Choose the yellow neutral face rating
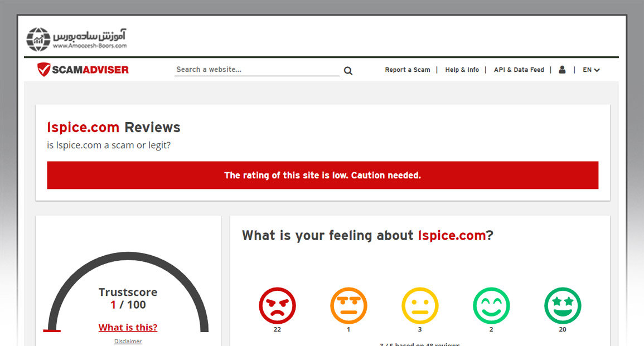Screen dimensions: 644x346 [x=420, y=305]
